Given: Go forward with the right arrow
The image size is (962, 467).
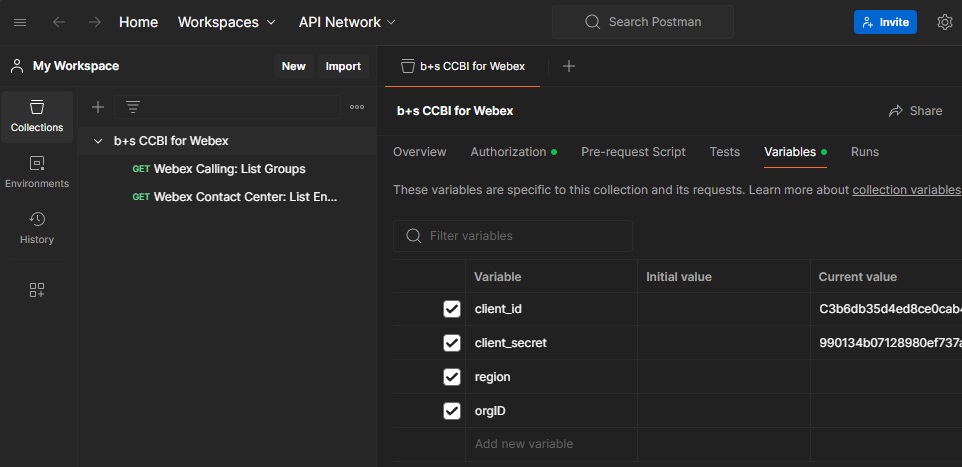Looking at the screenshot, I should click(94, 23).
